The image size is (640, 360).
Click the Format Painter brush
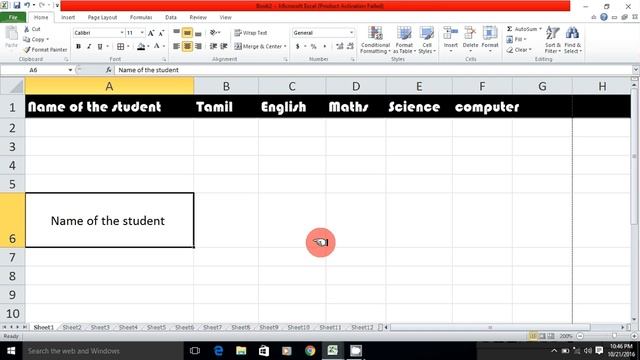[27, 49]
